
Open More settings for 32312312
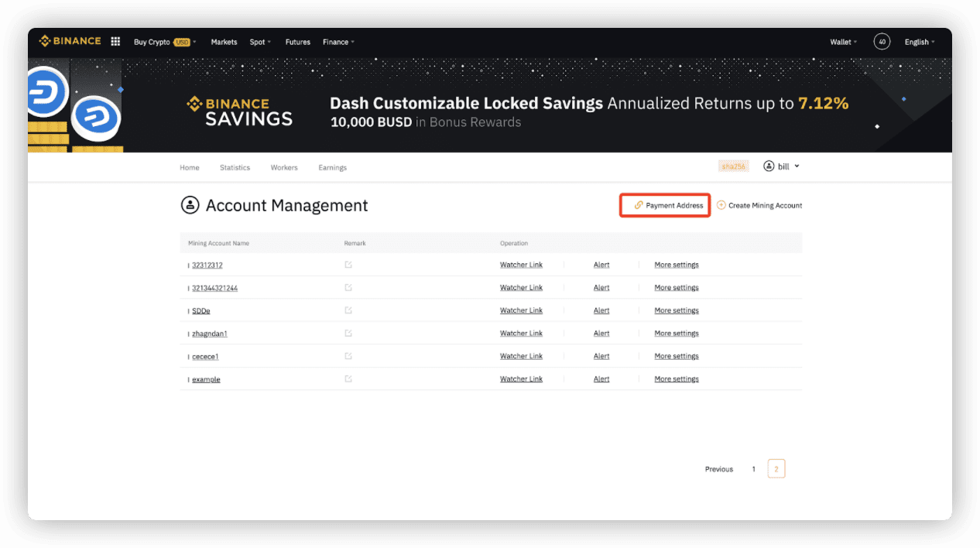[677, 265]
